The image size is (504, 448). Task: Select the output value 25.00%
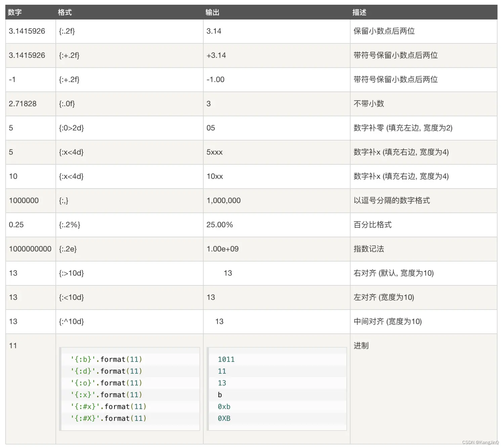pos(219,225)
